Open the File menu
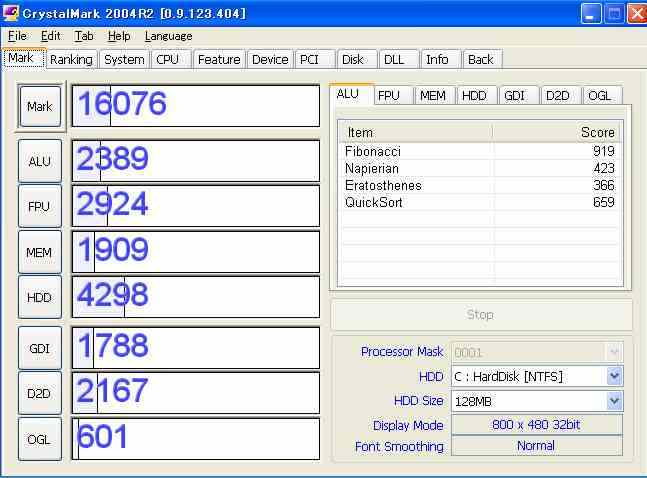 (17, 36)
